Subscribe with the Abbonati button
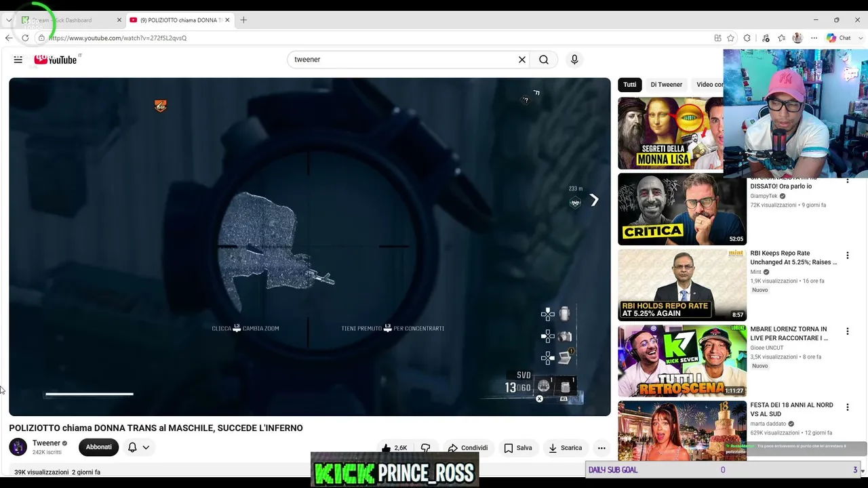Viewport: 868px width, 488px height. pos(98,447)
